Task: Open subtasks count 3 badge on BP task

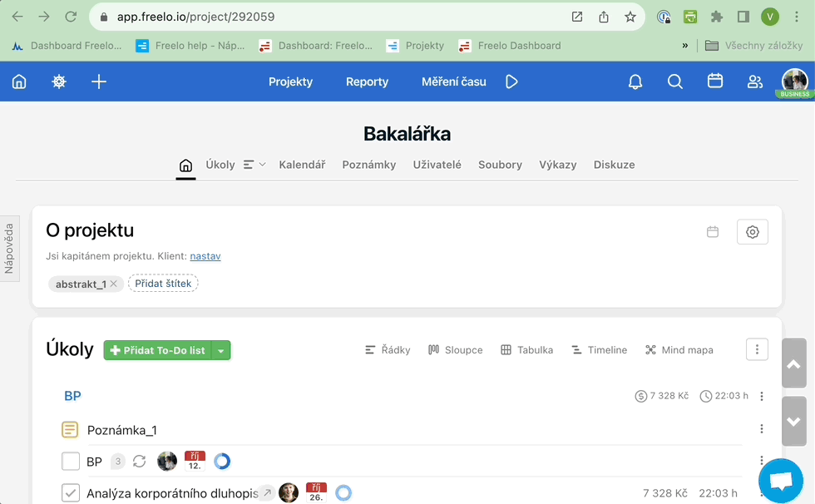Action: 118,462
